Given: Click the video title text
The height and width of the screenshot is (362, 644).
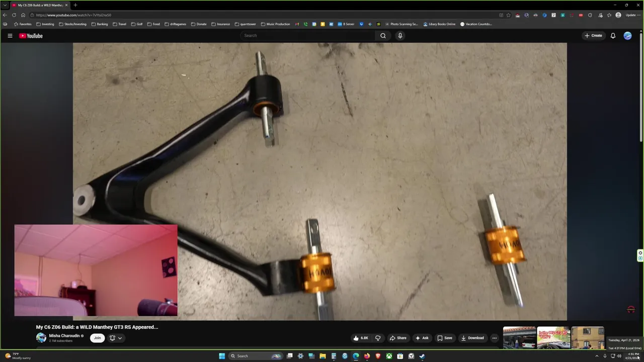Looking at the screenshot, I should point(97,327).
